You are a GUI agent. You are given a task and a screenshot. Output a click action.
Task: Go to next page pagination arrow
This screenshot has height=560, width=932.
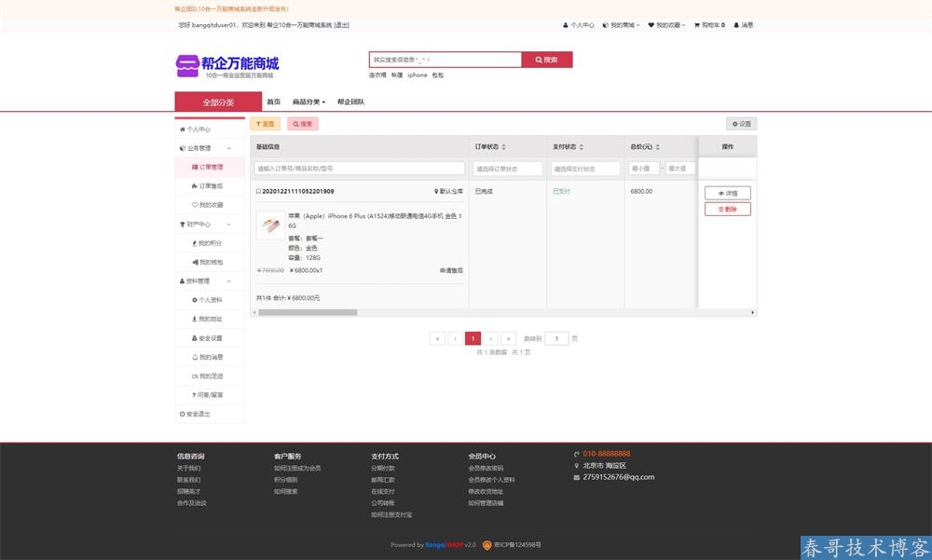[491, 338]
